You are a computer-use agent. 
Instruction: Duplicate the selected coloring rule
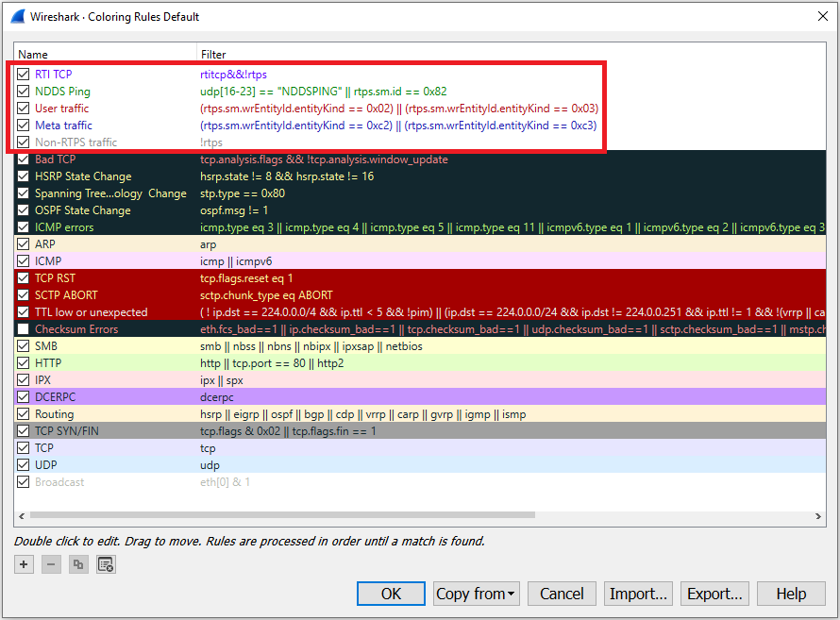pos(78,564)
